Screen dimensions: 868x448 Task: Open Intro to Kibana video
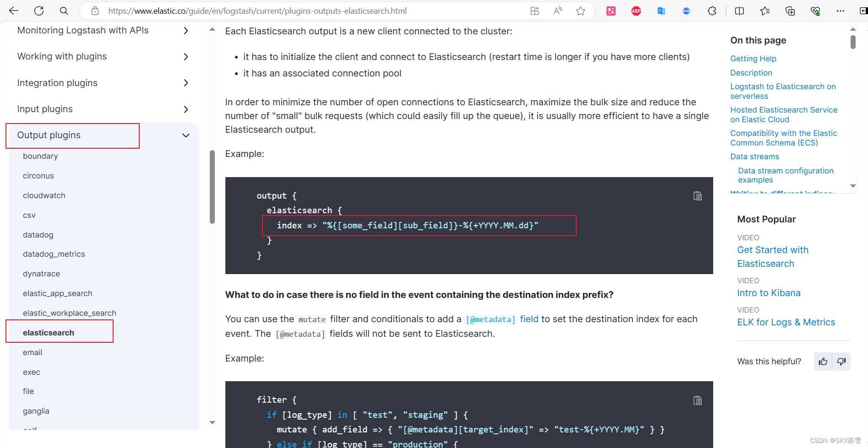tap(769, 293)
